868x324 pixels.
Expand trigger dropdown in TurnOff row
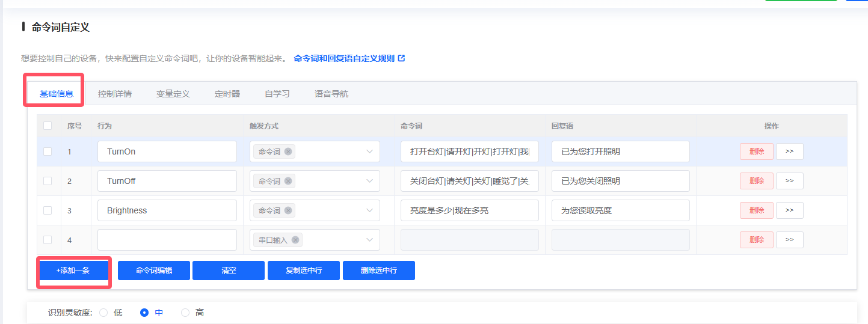[369, 181]
